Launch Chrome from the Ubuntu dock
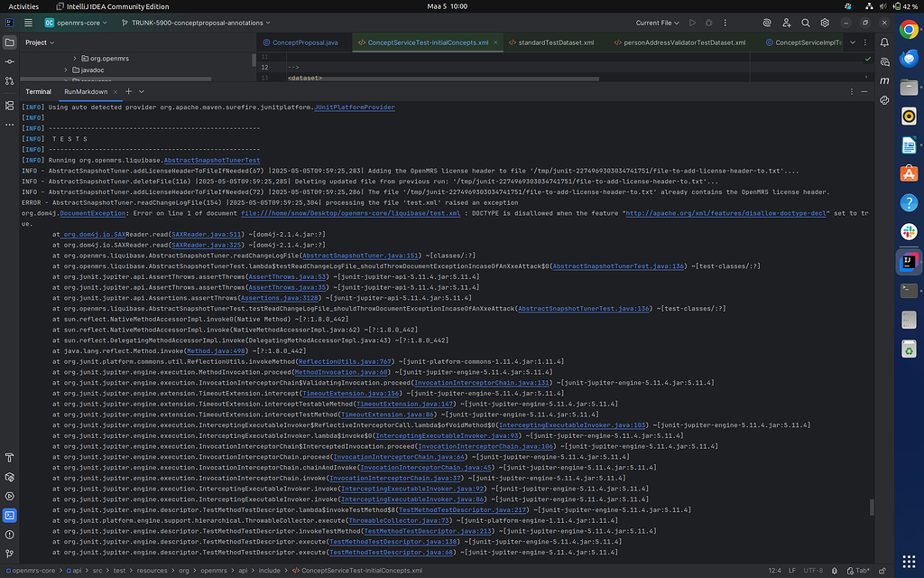The height and width of the screenshot is (578, 924). (910, 28)
